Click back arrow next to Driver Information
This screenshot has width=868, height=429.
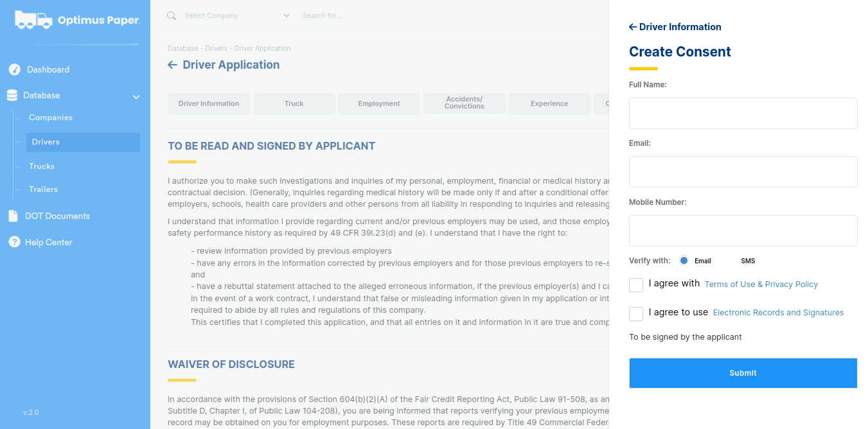pos(633,27)
